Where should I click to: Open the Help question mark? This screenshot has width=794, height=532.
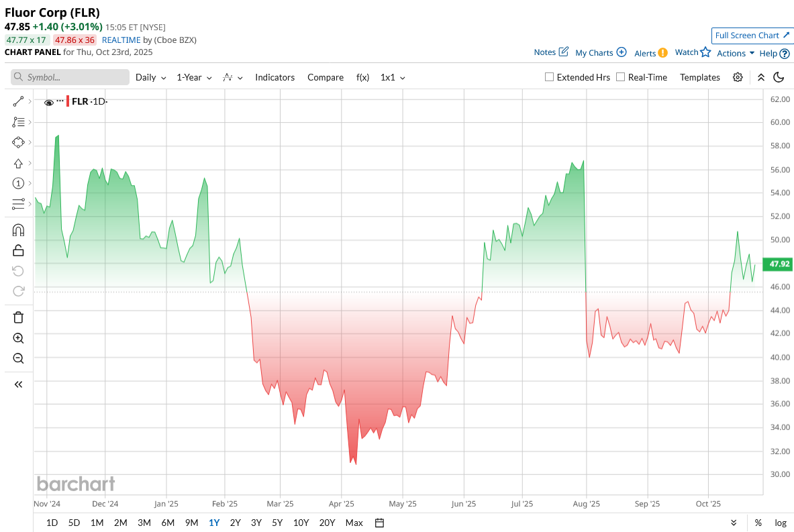tap(785, 53)
